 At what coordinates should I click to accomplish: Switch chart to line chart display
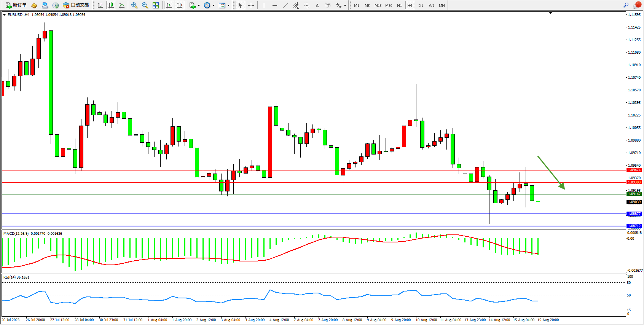tap(122, 5)
